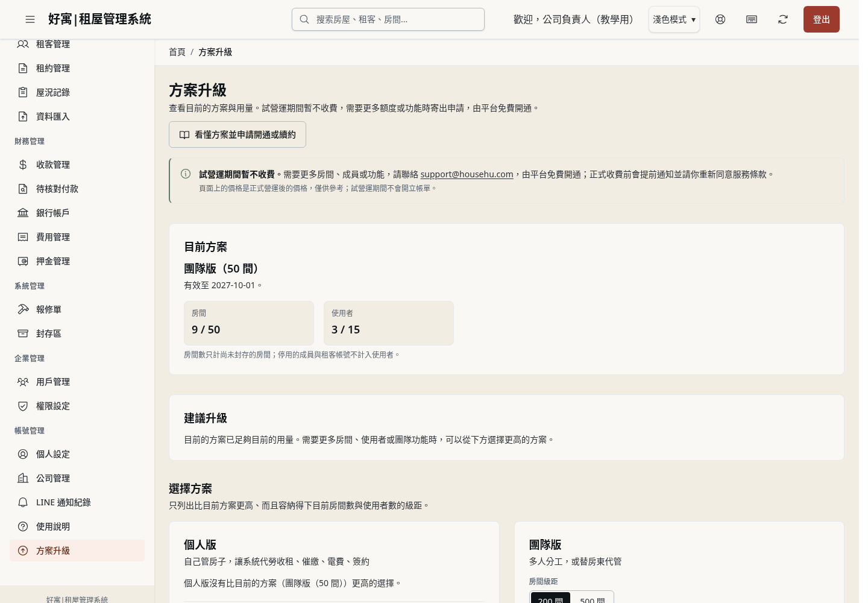Open 租客管理 via its people icon
868x603 pixels.
pyautogui.click(x=23, y=44)
